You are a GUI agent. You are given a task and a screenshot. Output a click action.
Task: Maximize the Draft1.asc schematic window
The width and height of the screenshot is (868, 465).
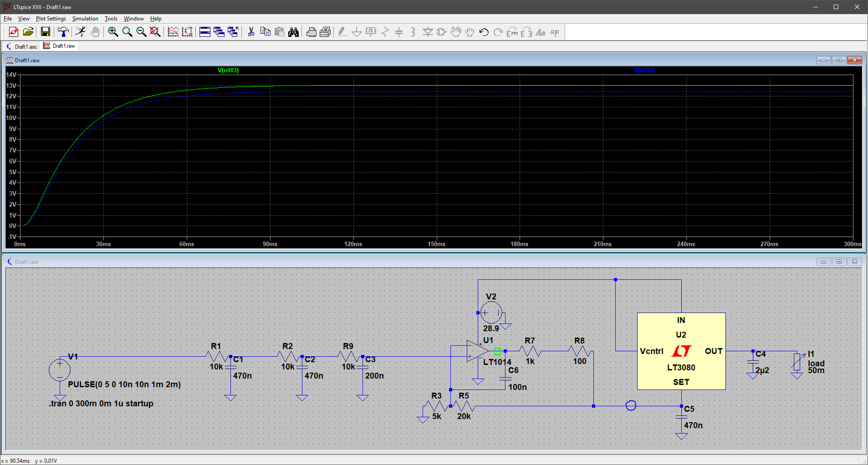click(839, 262)
